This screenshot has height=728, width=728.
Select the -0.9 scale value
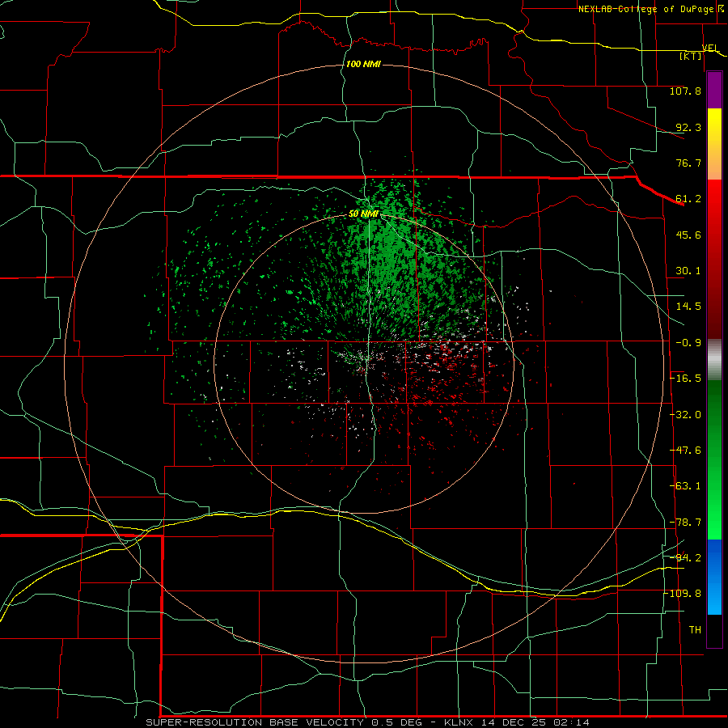688,343
